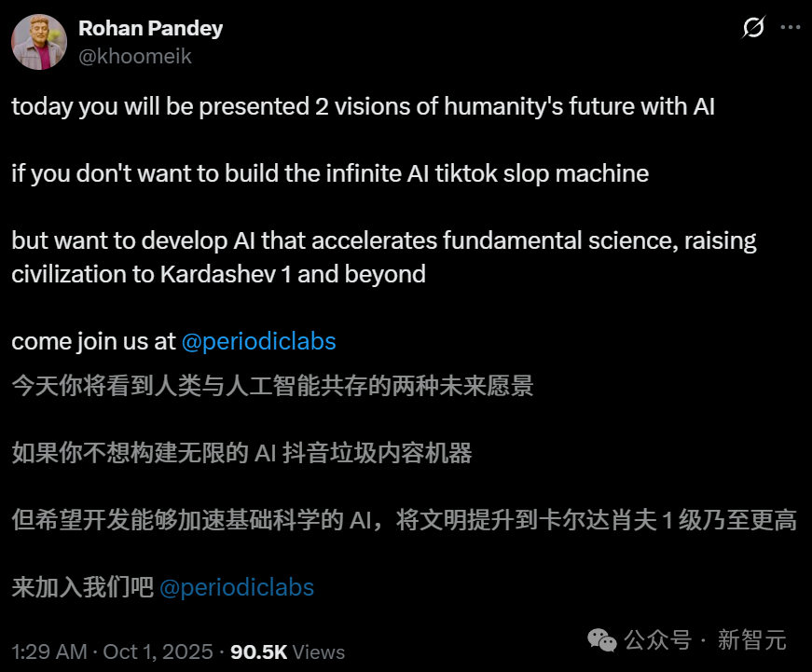This screenshot has height=672, width=812.
Task: Open @periodiclabs link in Chinese translation
Action: click(x=237, y=587)
